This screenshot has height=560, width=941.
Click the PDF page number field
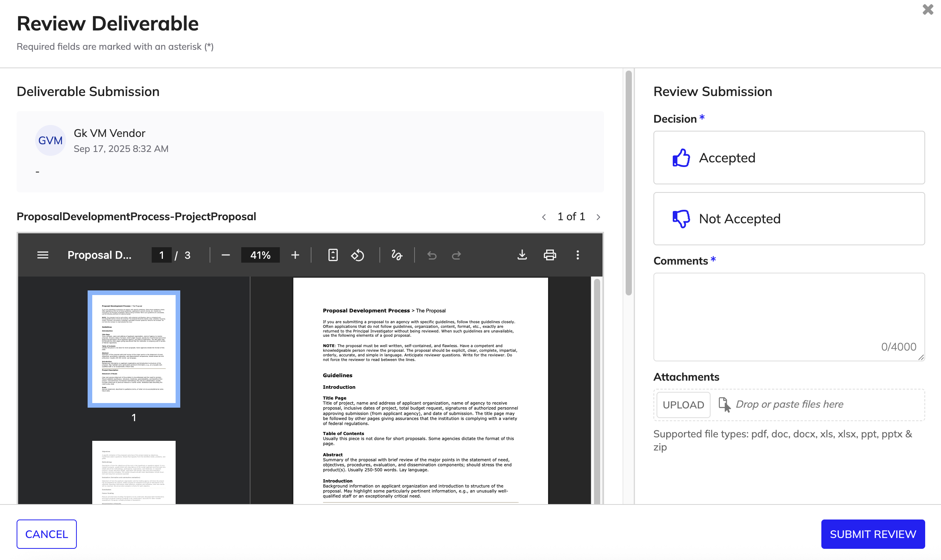click(x=162, y=255)
